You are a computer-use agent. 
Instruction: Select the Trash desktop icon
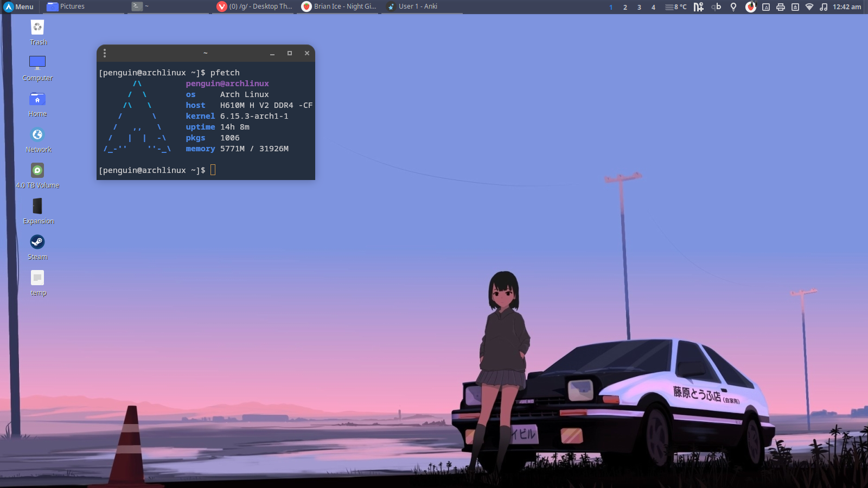coord(37,33)
